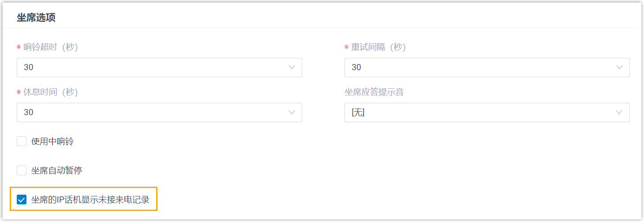Expand the 响铃超时 dropdown arrow
644x222 pixels.
click(x=292, y=68)
